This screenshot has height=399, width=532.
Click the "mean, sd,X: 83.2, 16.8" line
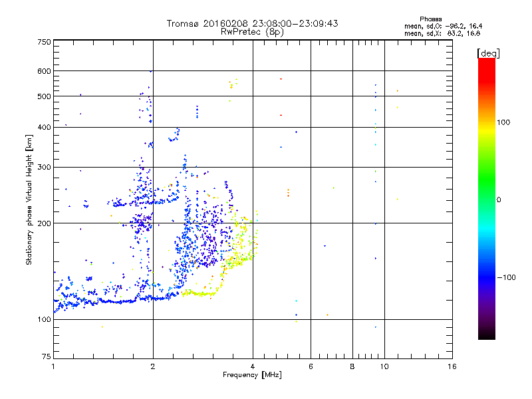(x=442, y=33)
